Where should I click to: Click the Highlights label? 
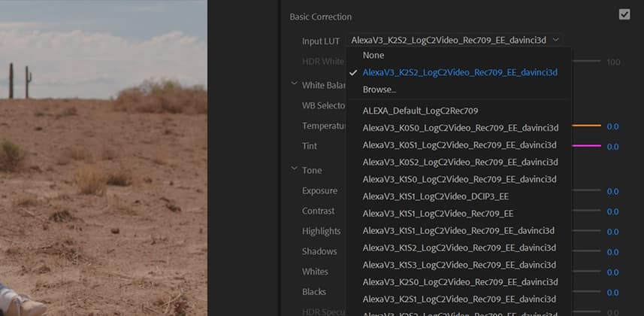coord(321,231)
